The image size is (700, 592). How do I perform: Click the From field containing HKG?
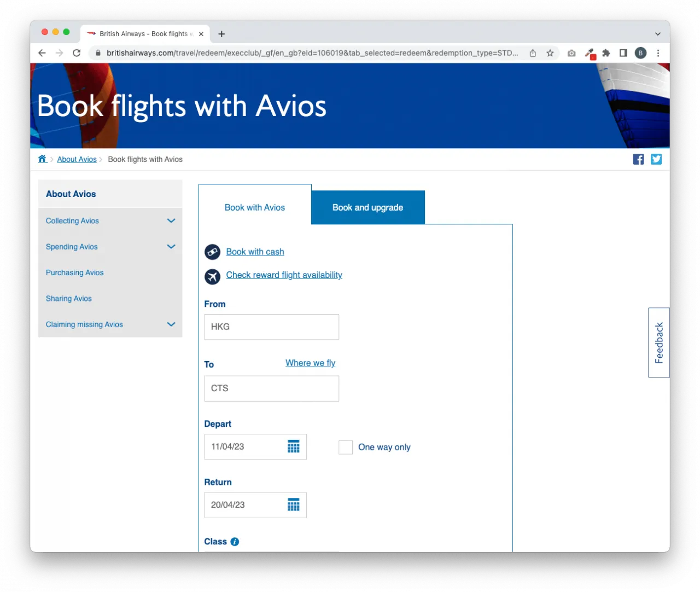click(x=272, y=327)
